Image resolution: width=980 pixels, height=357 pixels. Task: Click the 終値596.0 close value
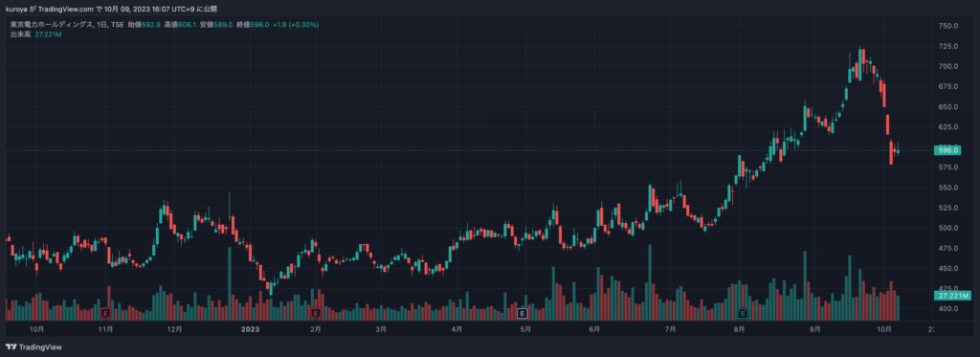click(x=253, y=25)
